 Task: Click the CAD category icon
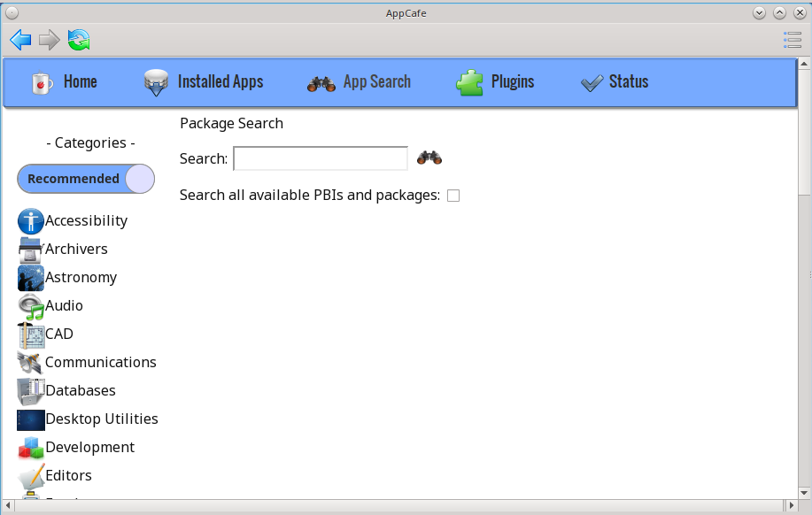click(x=31, y=334)
